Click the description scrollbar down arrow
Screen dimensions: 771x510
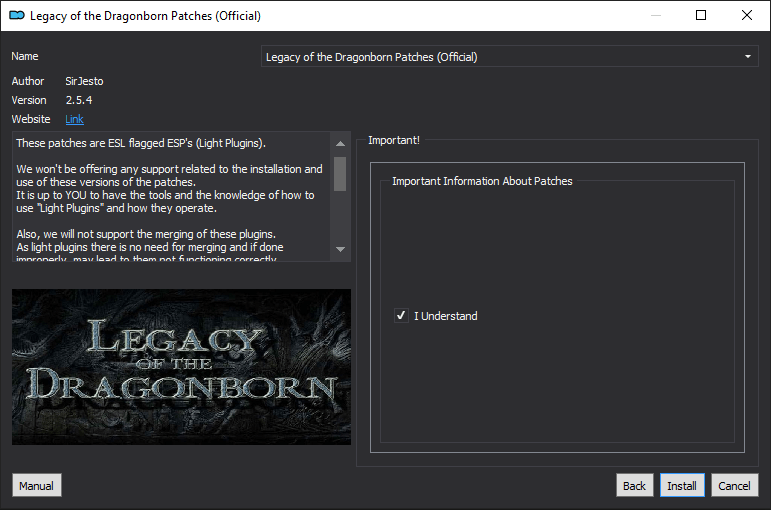coord(340,249)
